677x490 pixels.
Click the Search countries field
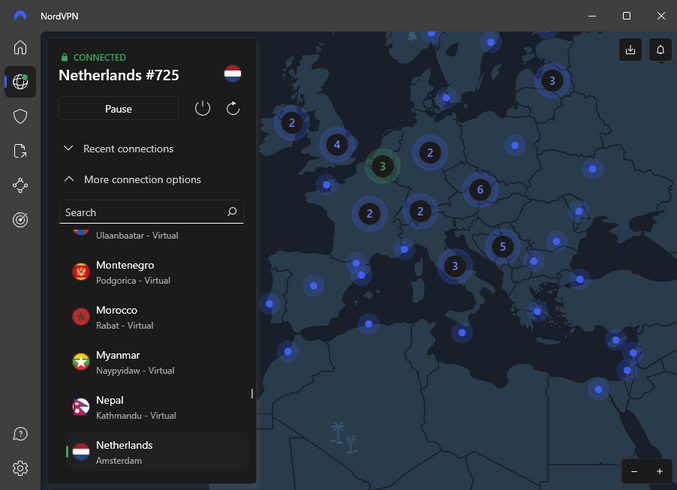click(x=142, y=212)
